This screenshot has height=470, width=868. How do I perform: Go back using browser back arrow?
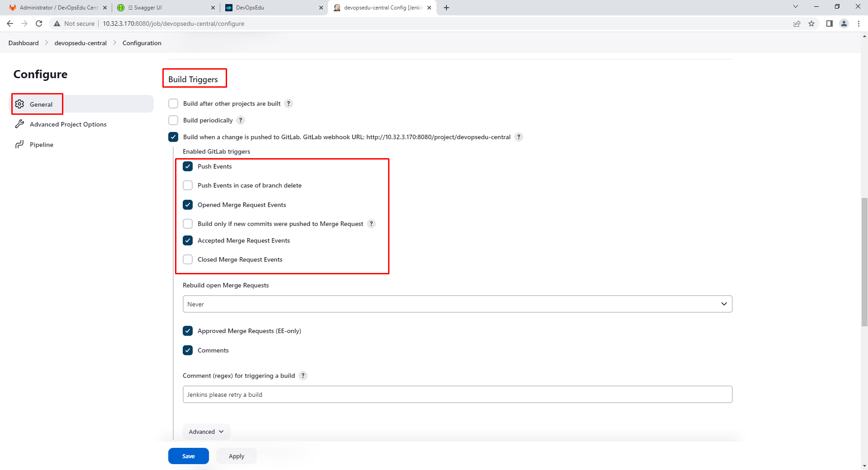coord(10,23)
